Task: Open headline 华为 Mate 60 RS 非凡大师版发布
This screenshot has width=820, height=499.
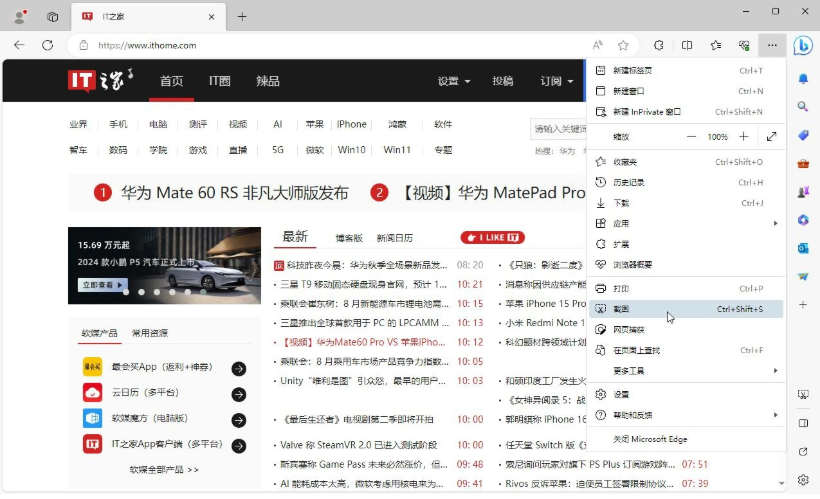Action: [235, 192]
